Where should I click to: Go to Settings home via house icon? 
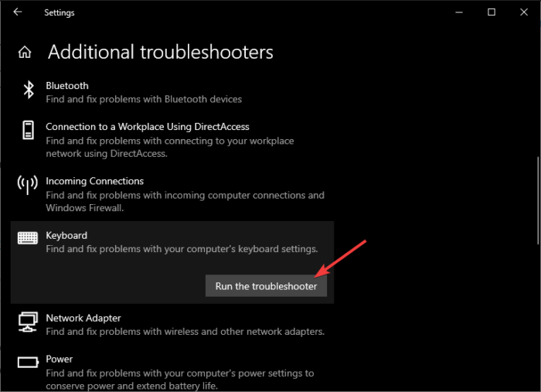pyautogui.click(x=25, y=53)
